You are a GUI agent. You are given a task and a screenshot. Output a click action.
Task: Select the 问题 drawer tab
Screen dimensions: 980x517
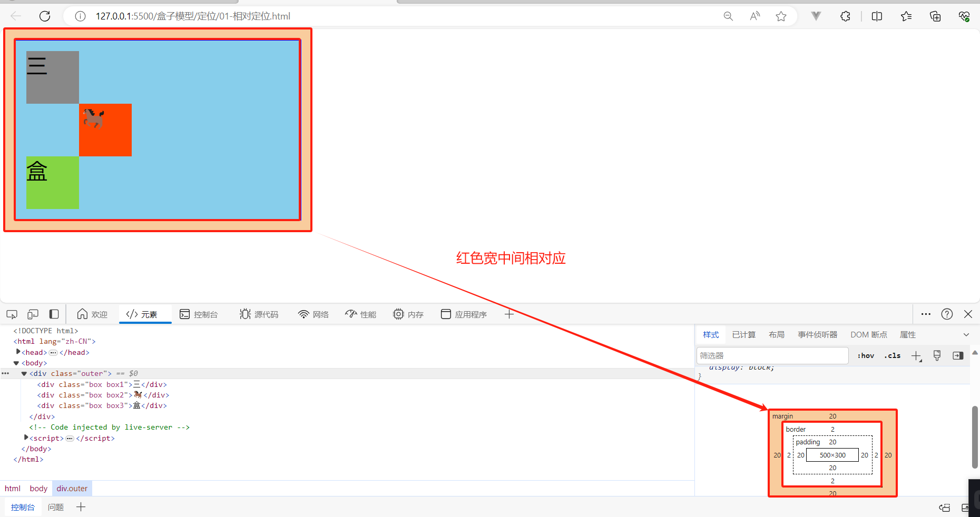(55, 508)
